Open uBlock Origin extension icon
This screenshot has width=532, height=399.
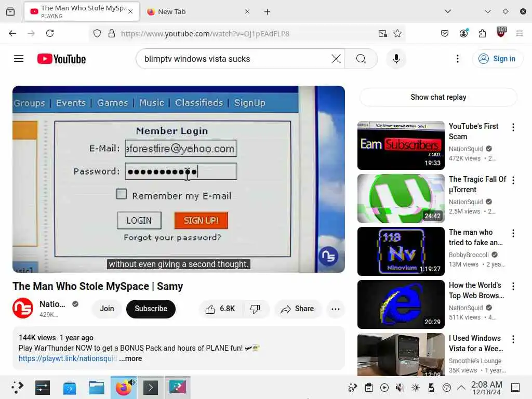(x=501, y=32)
